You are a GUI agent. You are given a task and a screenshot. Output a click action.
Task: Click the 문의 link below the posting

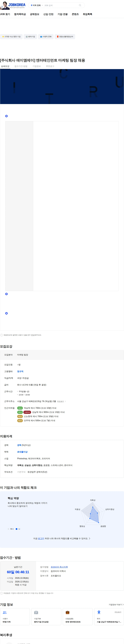tap(33, 335)
